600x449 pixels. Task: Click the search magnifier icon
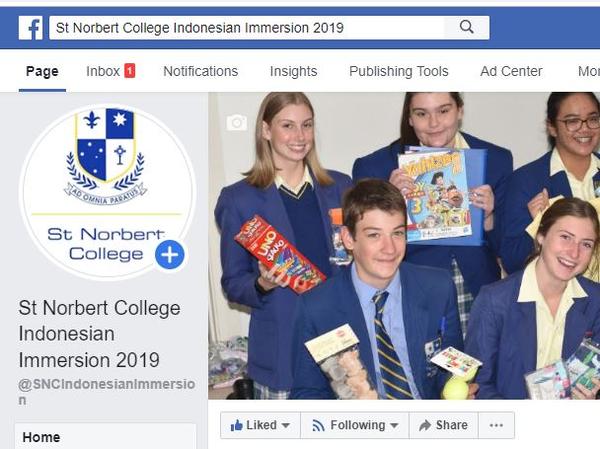(x=466, y=27)
